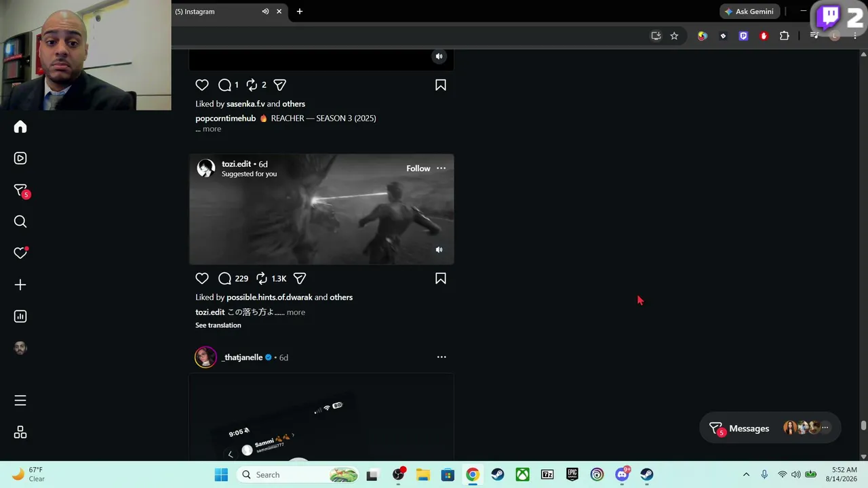This screenshot has height=488, width=868.
Task: Save the popcorntimehub post with bookmark
Action: (441, 85)
